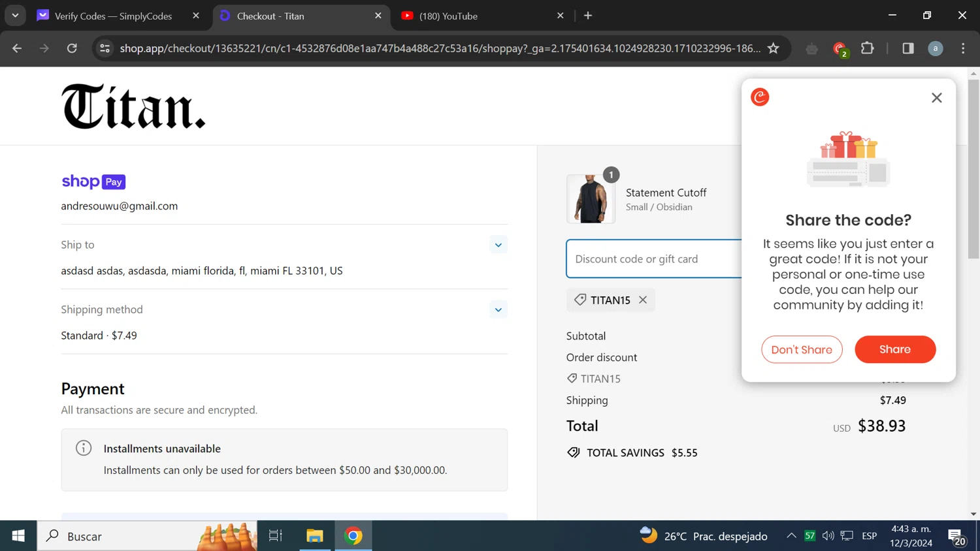Click the shop.app checkout URL address bar
The width and height of the screenshot is (980, 551).
coord(440,48)
